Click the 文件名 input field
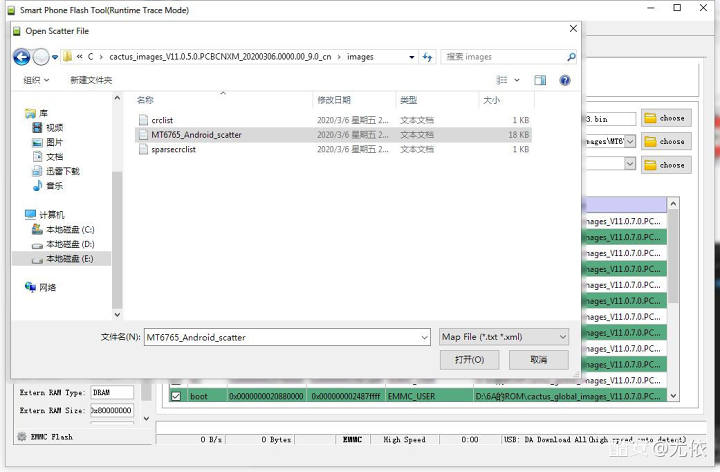This screenshot has height=472, width=720. (x=280, y=337)
